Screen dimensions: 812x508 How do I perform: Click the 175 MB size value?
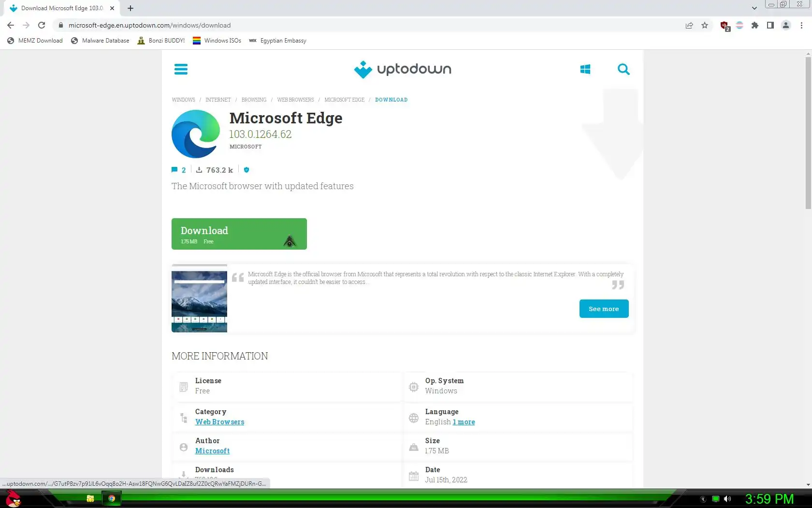tap(437, 451)
